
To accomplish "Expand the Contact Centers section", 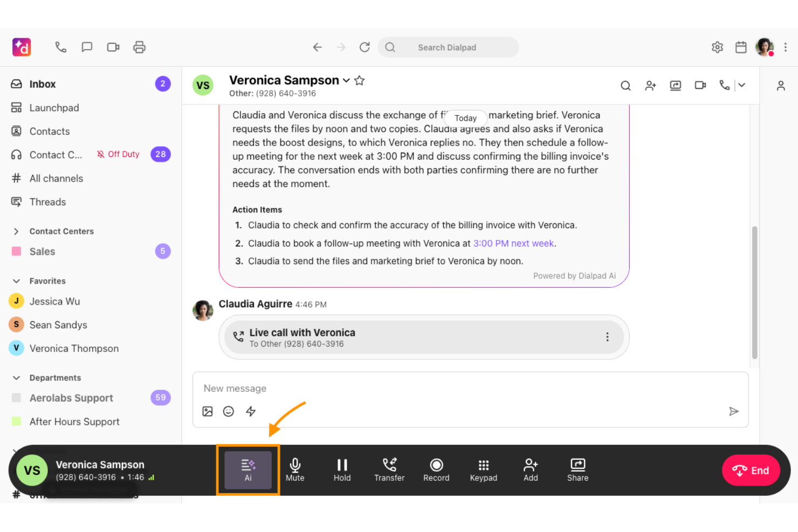I will click(x=16, y=231).
